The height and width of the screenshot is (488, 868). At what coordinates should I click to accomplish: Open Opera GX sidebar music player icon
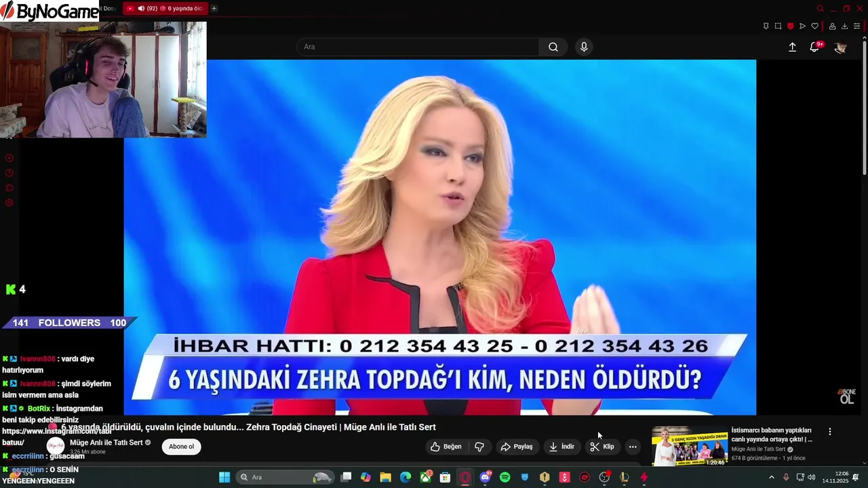click(x=9, y=158)
